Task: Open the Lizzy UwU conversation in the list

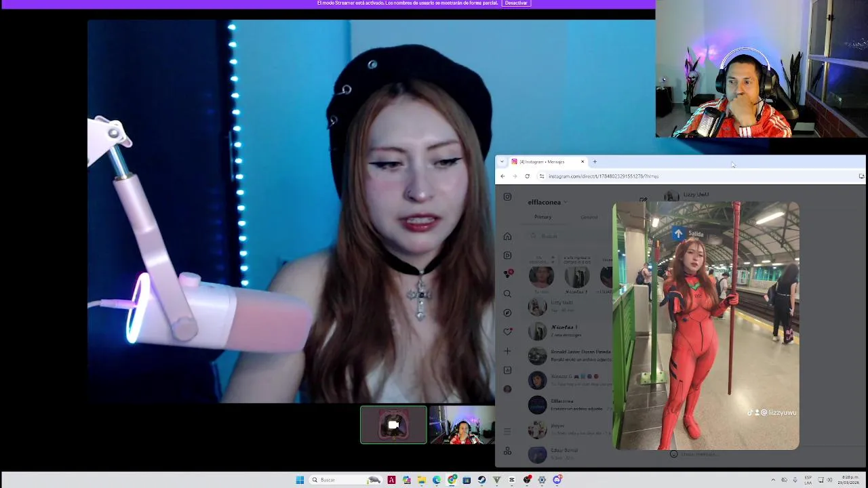Action: [x=570, y=306]
